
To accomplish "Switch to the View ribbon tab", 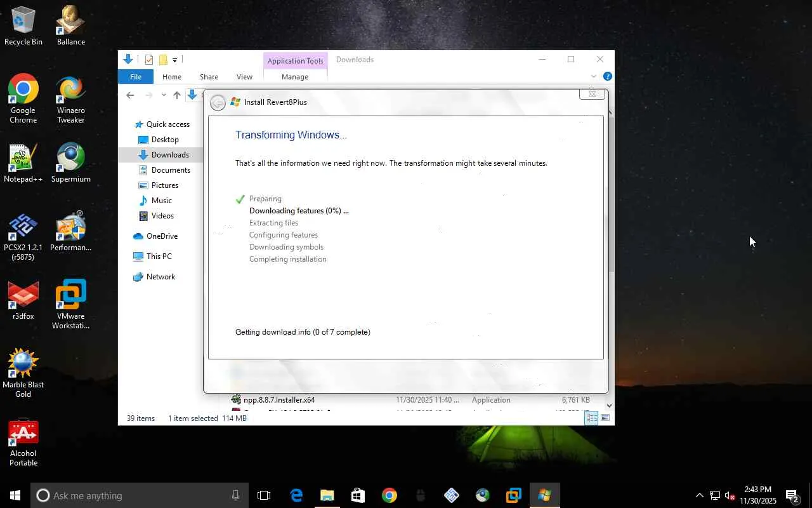I will [244, 76].
